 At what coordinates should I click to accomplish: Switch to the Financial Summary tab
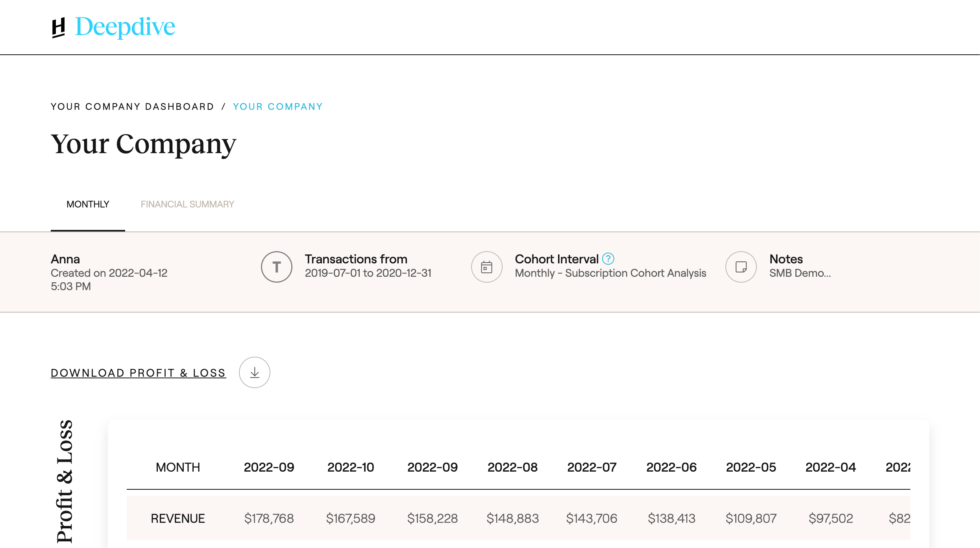tap(188, 204)
